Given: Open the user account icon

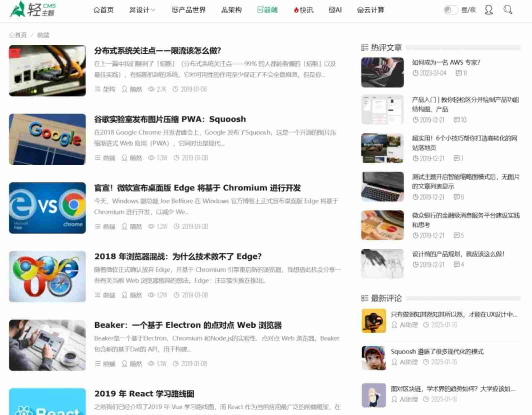Looking at the screenshot, I should click(488, 10).
